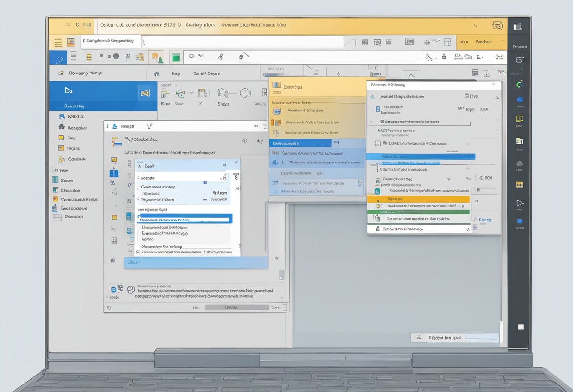Select the play arrow icon on the dark sidebar
The width and height of the screenshot is (573, 392).
[x=519, y=203]
